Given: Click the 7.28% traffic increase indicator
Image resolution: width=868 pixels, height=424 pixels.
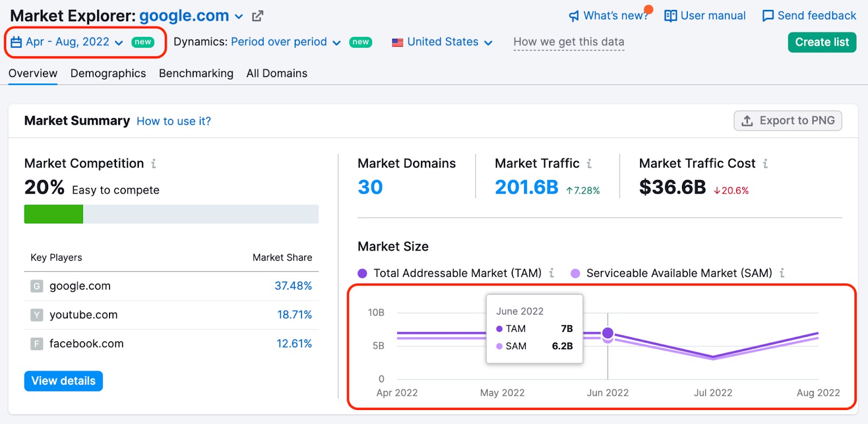Looking at the screenshot, I should (583, 190).
